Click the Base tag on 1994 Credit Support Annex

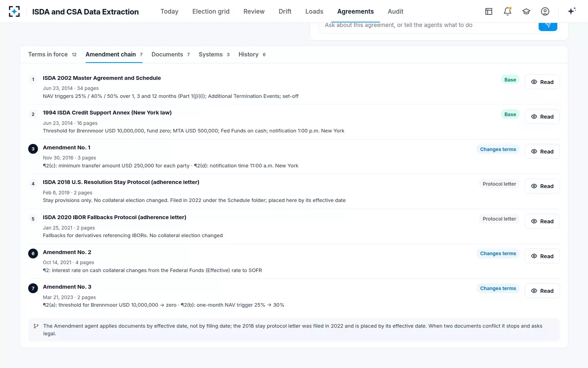[x=510, y=114]
